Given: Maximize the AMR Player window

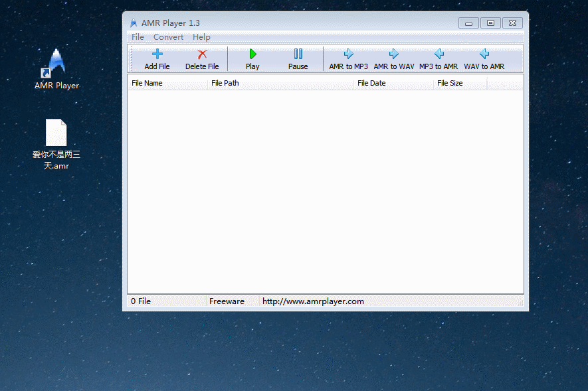Looking at the screenshot, I should (x=490, y=23).
